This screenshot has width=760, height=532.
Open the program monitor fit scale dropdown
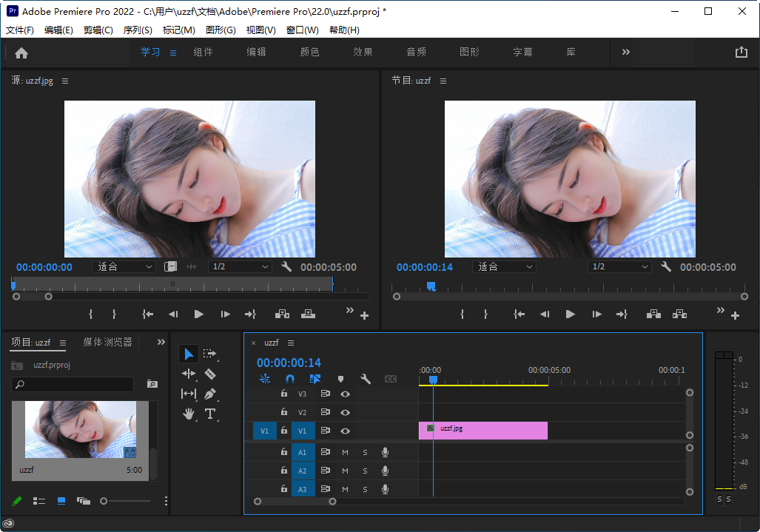click(x=504, y=266)
